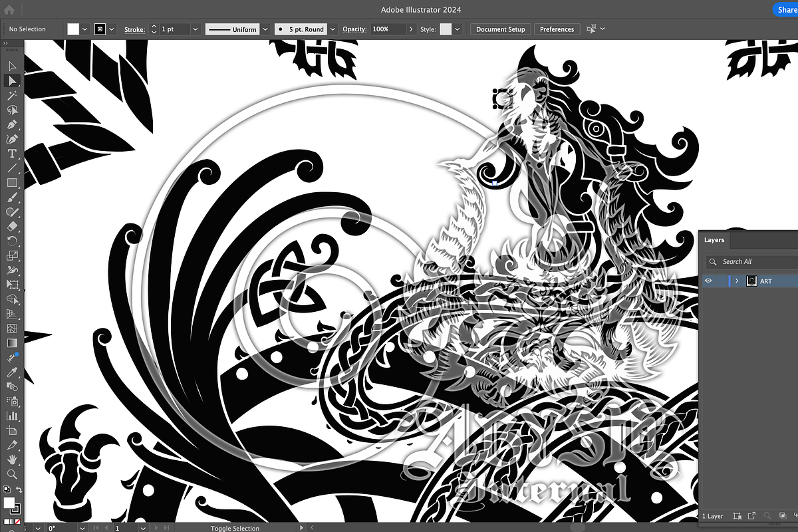The height and width of the screenshot is (532, 798).
Task: Select the Lasso tool
Action: tap(12, 110)
